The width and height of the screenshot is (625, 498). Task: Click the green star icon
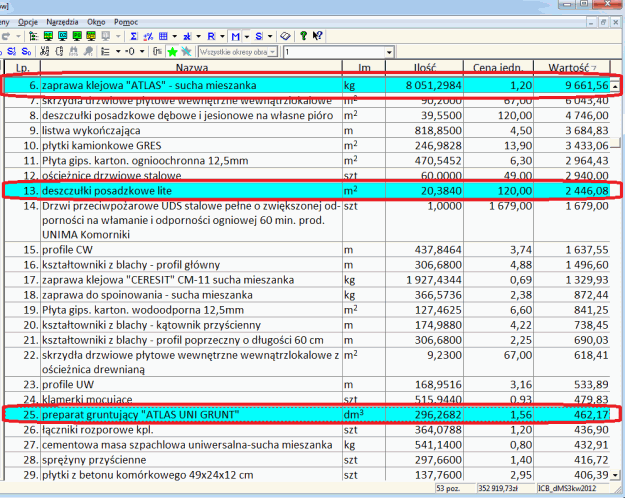(172, 51)
